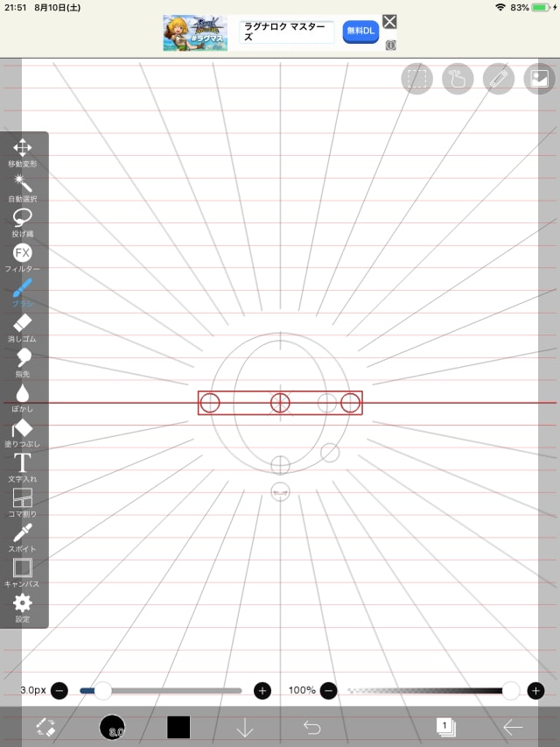Tap the Wi-Fi icon in status bar
Viewport: 560px width, 747px height.
[x=500, y=8]
